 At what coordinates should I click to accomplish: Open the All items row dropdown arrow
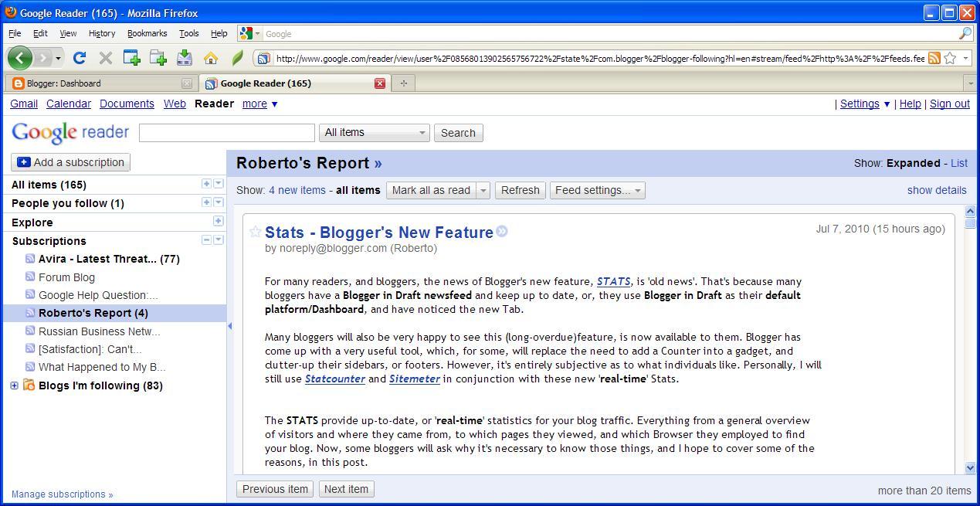click(x=219, y=183)
